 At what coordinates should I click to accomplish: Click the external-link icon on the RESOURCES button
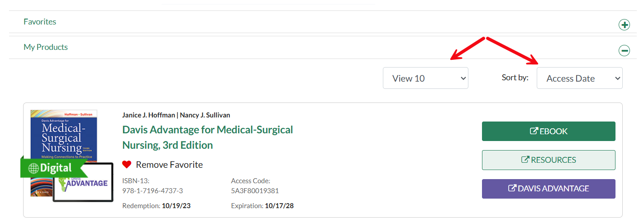(x=525, y=160)
